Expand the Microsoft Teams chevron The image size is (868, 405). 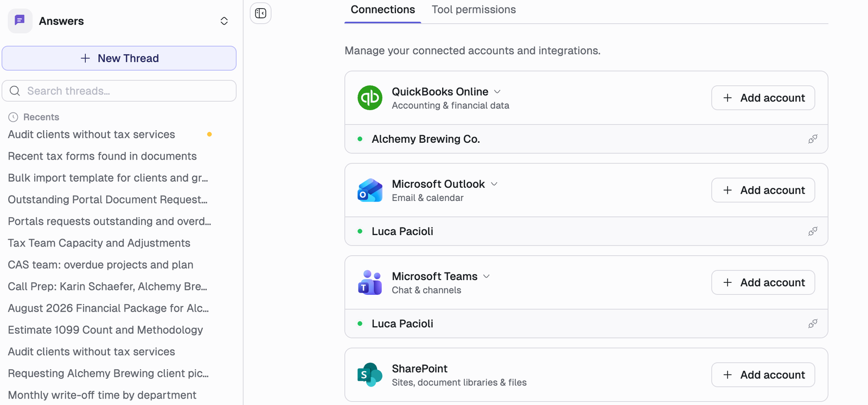(x=487, y=276)
